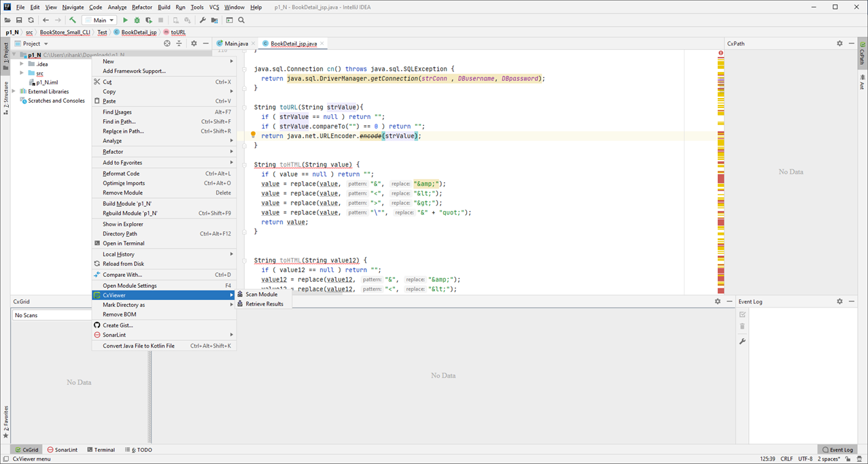
Task: Synchronize files with the refresh icon
Action: click(31, 20)
